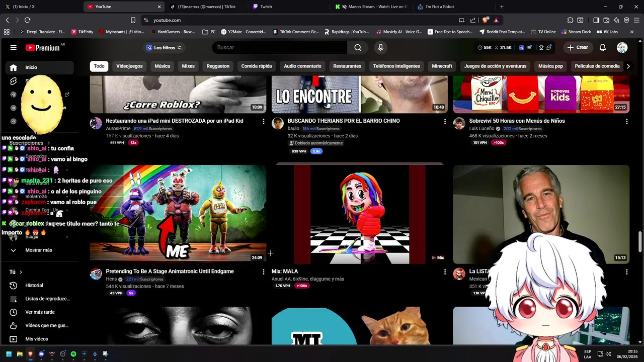The height and width of the screenshot is (362, 644).
Task: Show hidden bookmarks with the double chevron
Action: point(631,32)
